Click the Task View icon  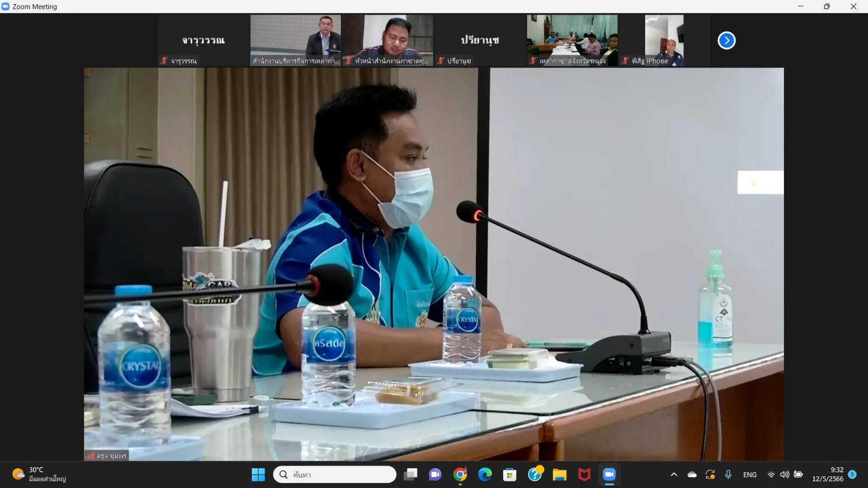(411, 474)
